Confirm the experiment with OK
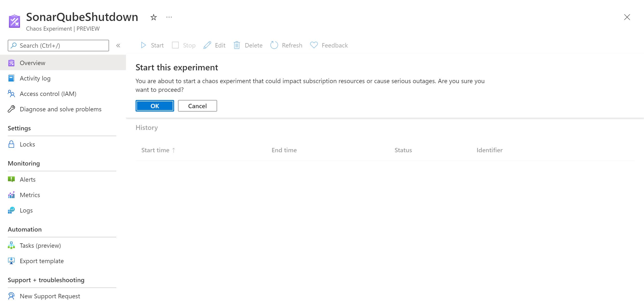Screen dimensions: 644x306 click(155, 106)
